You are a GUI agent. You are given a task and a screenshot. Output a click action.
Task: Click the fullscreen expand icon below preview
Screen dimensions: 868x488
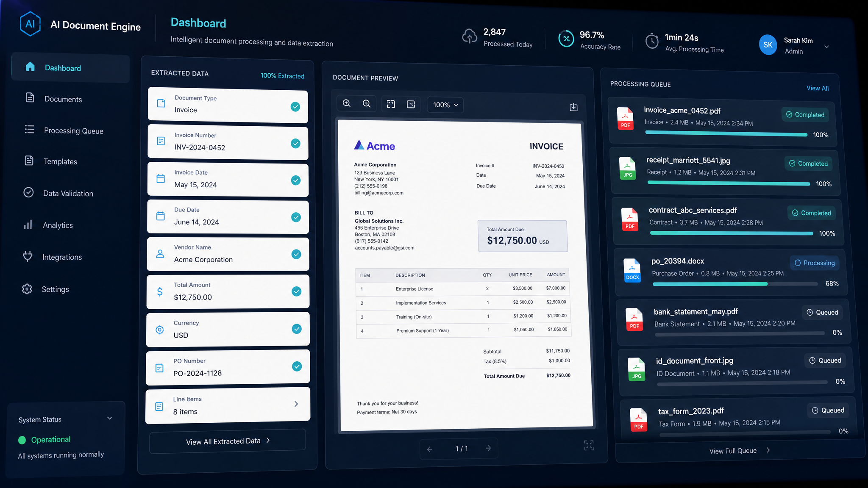click(x=589, y=445)
